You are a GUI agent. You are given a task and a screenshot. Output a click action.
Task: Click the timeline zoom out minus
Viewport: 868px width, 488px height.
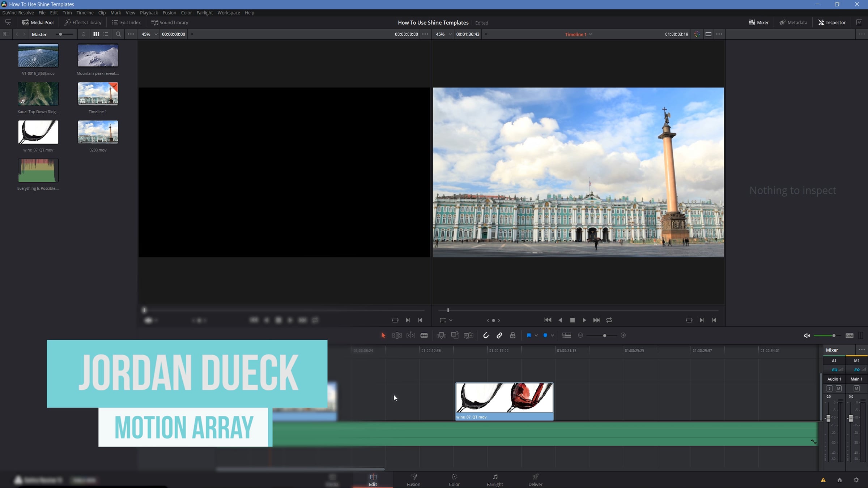pos(580,335)
